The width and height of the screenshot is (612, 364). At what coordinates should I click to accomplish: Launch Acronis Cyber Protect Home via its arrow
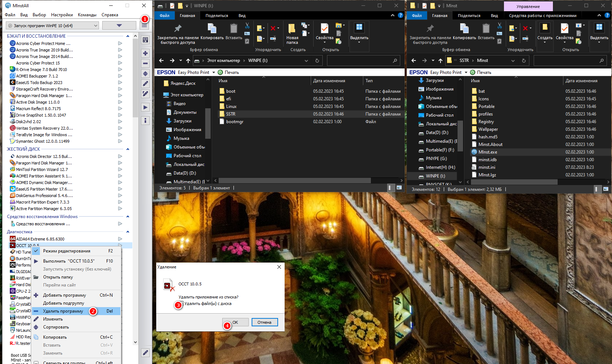click(x=120, y=43)
